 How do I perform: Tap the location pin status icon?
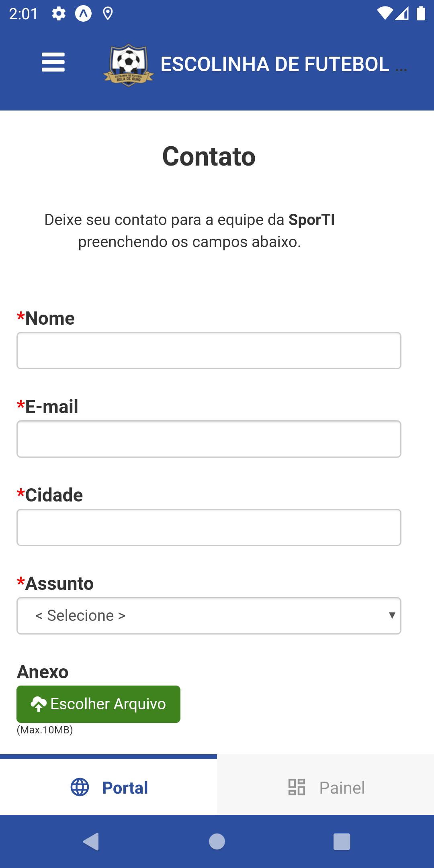107,14
